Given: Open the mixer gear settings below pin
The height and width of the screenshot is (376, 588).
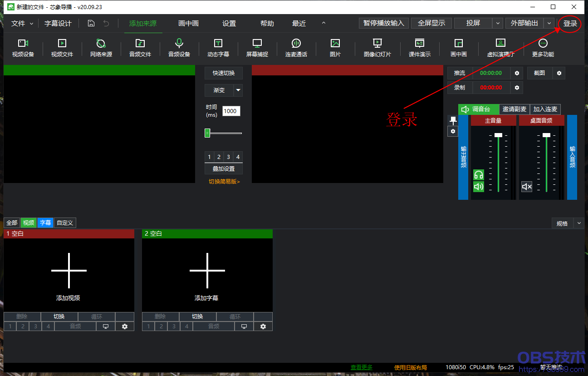Looking at the screenshot, I should [x=453, y=131].
